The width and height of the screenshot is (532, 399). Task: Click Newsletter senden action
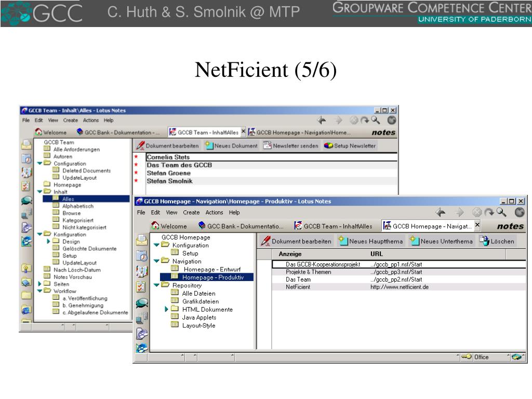click(x=291, y=146)
